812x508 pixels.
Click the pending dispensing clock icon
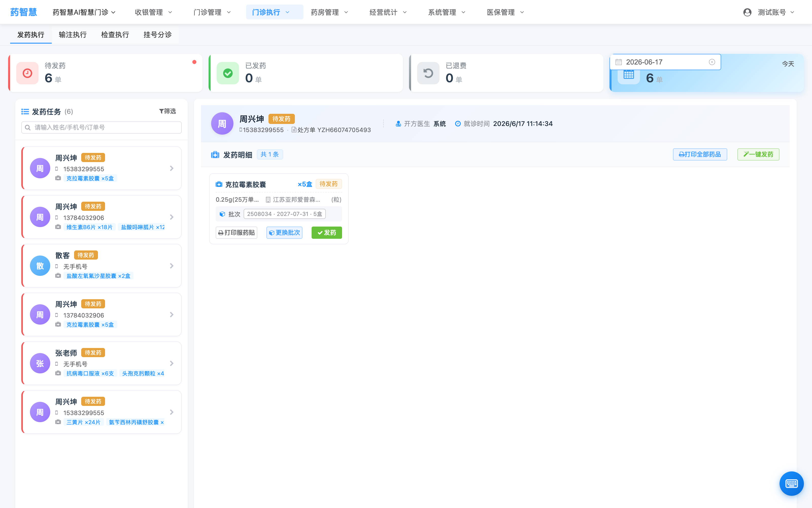point(27,73)
